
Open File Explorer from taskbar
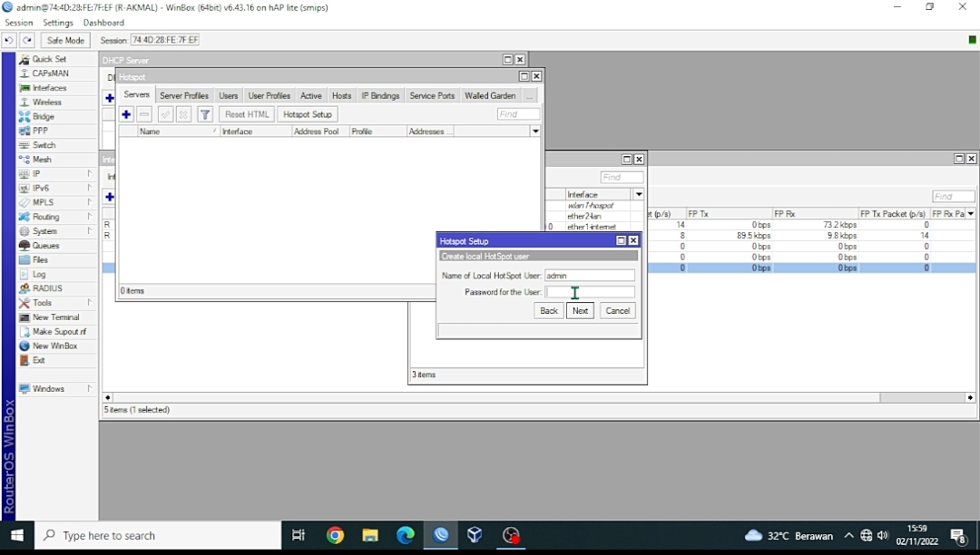click(x=370, y=535)
